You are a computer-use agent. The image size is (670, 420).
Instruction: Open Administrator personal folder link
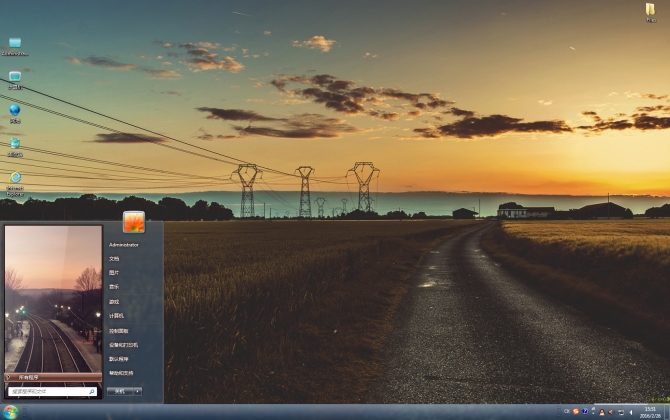click(x=124, y=244)
